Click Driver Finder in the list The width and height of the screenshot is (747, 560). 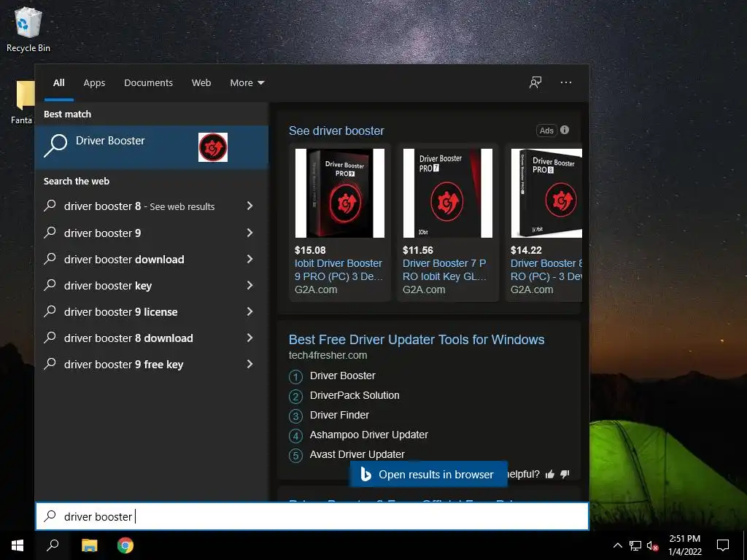(339, 415)
